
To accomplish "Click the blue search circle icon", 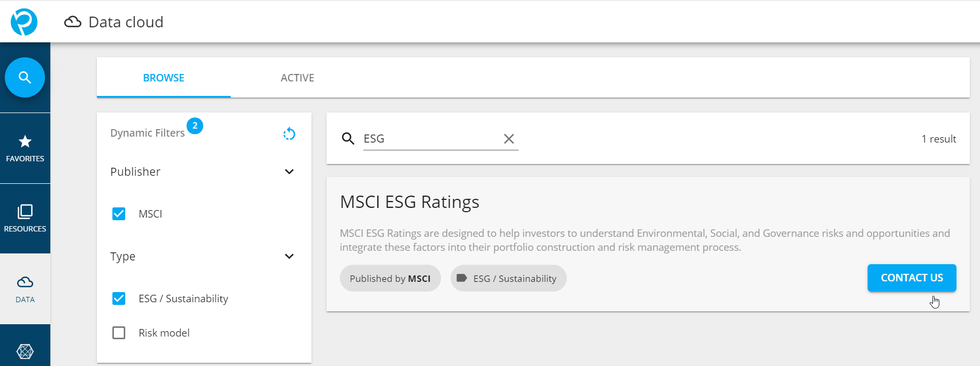I will (25, 78).
